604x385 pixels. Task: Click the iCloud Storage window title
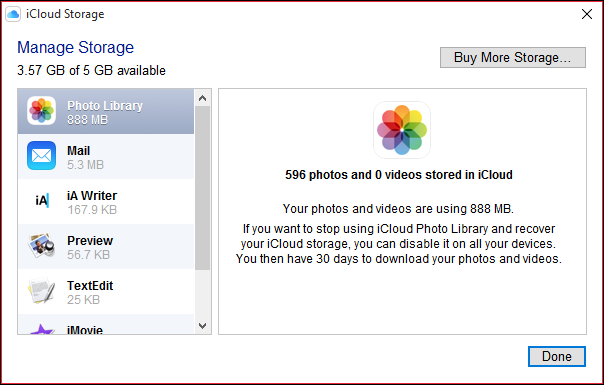[65, 14]
